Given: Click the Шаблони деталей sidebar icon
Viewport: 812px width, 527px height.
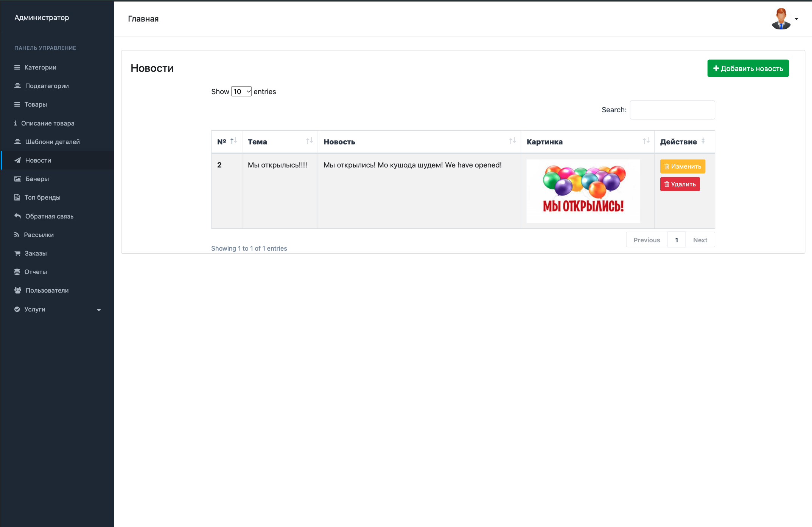Looking at the screenshot, I should (x=17, y=142).
